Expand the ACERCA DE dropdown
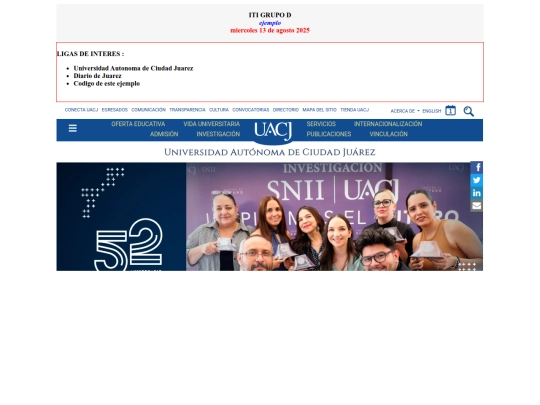This screenshot has width=540, height=405. click(405, 111)
